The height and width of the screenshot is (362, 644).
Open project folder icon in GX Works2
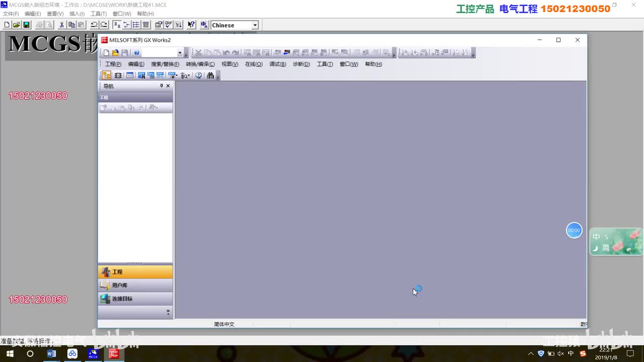tap(115, 53)
